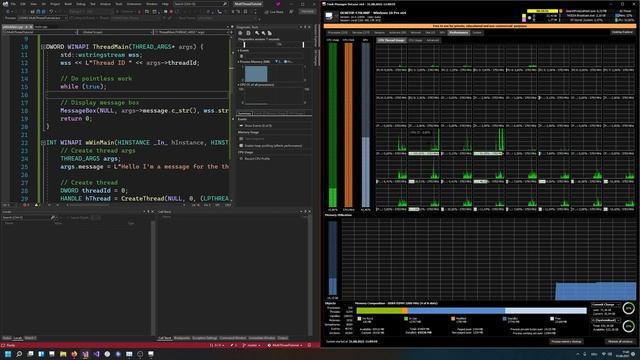640x360 pixels.
Task: Click the In Use legend color swatch
Action: 406,319
